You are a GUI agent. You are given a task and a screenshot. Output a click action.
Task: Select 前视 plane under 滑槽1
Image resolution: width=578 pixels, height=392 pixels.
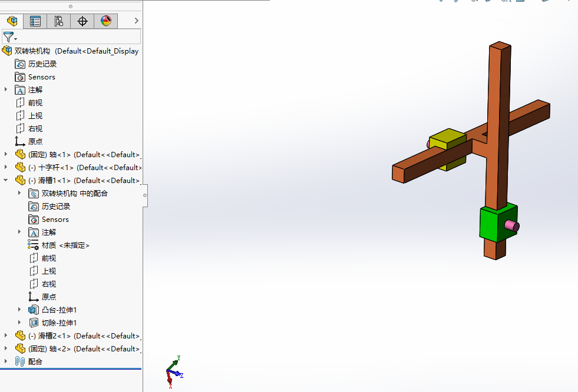pyautogui.click(x=34, y=258)
